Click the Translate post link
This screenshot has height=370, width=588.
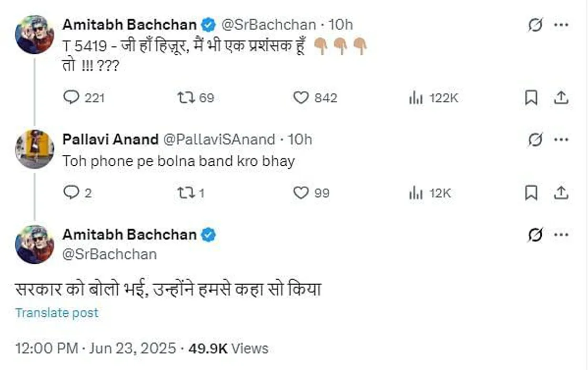point(57,313)
